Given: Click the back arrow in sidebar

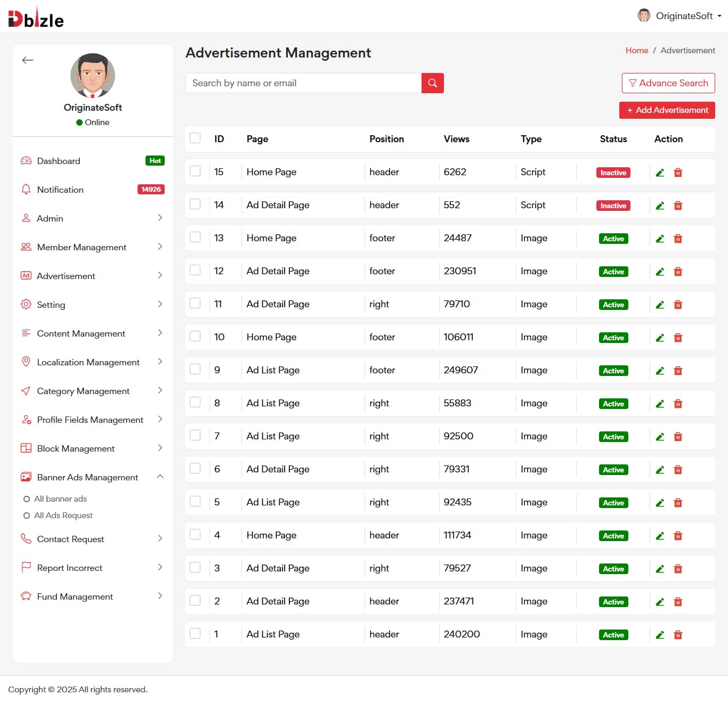Looking at the screenshot, I should 28,60.
